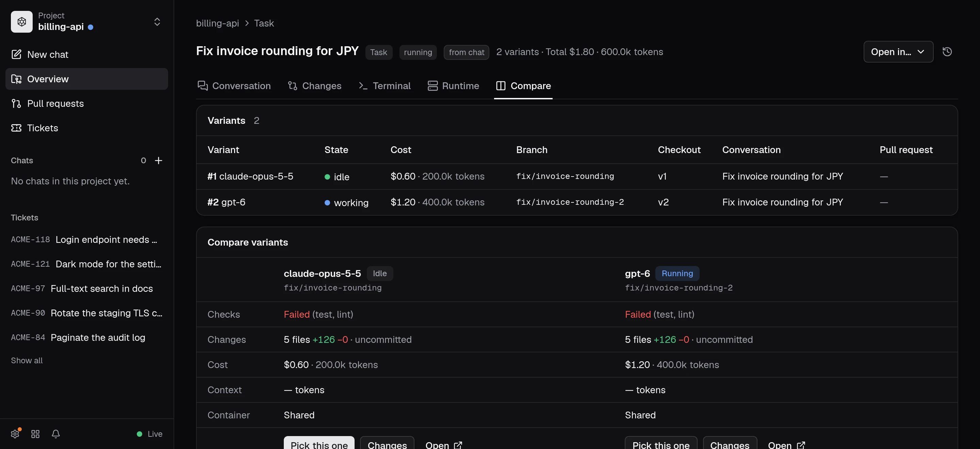980x449 pixels.
Task: Switch to the Terminal tab
Action: click(385, 86)
